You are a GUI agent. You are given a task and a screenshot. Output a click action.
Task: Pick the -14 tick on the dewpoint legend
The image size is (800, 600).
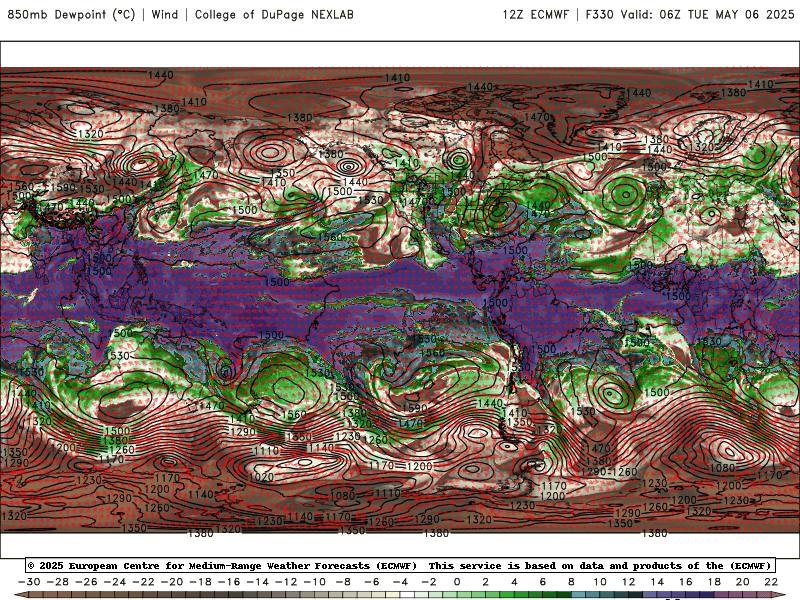(258, 582)
